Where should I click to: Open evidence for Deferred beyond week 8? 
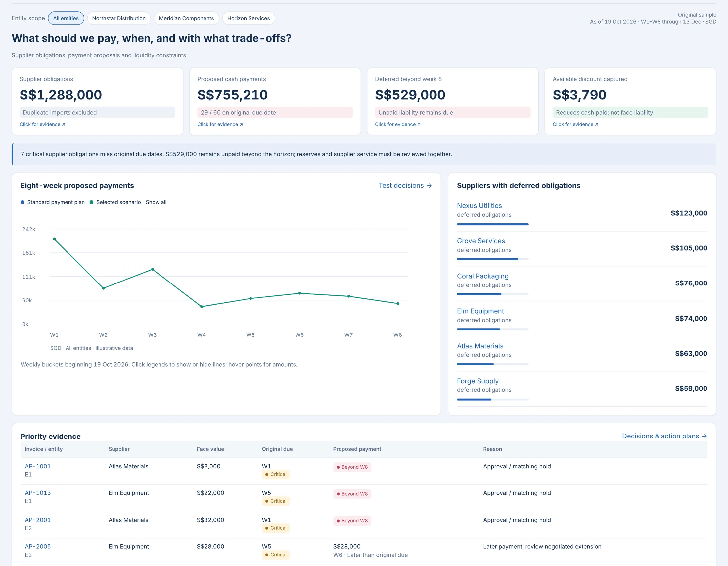point(398,124)
